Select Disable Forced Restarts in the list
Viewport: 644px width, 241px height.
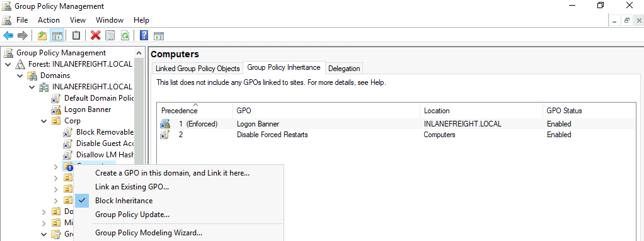pyautogui.click(x=272, y=135)
